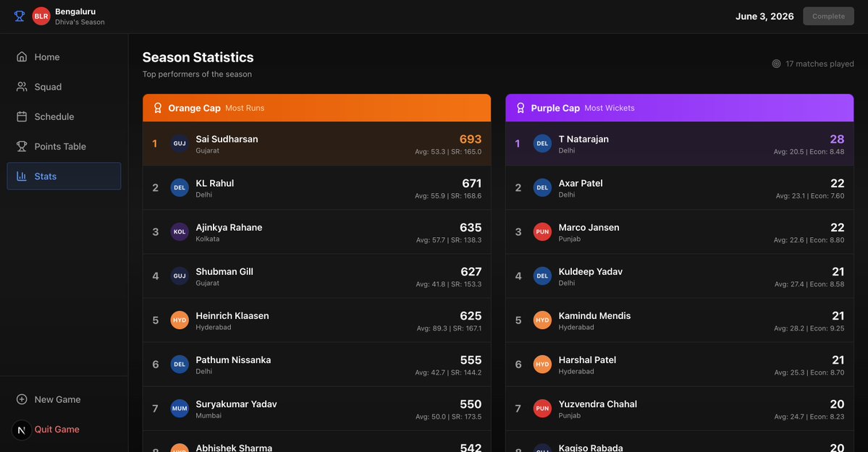This screenshot has width=868, height=452.
Task: Select player name Suryakumar Yadav
Action: (236, 404)
